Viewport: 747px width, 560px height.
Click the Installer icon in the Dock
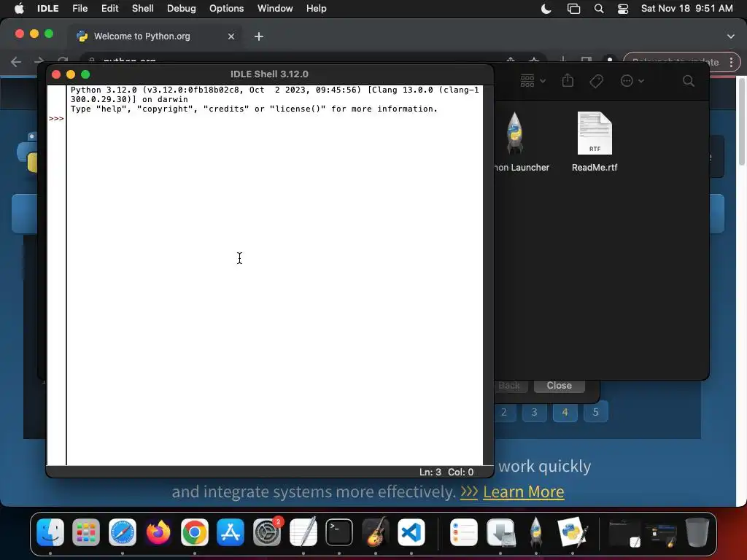[500, 532]
